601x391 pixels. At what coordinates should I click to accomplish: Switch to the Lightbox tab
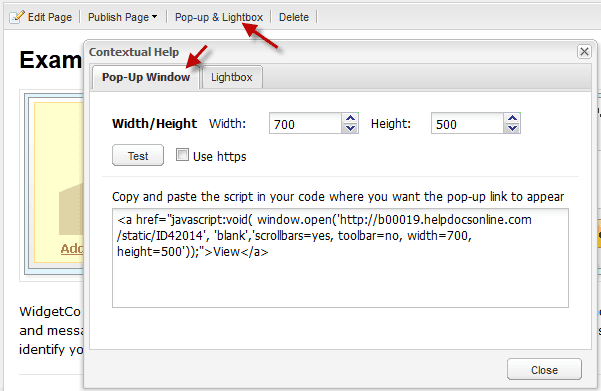click(x=232, y=77)
